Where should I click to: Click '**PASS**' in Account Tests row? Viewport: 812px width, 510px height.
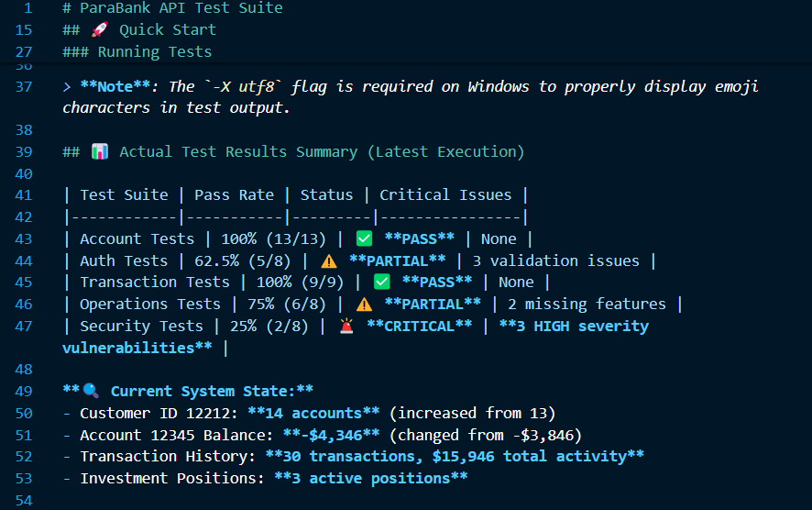pyautogui.click(x=419, y=238)
